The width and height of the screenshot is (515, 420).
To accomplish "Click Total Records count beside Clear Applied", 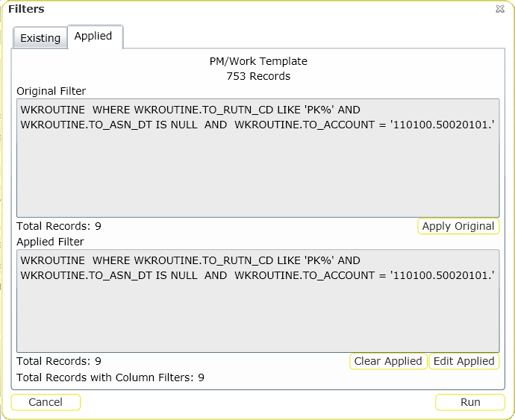I will pyautogui.click(x=59, y=361).
